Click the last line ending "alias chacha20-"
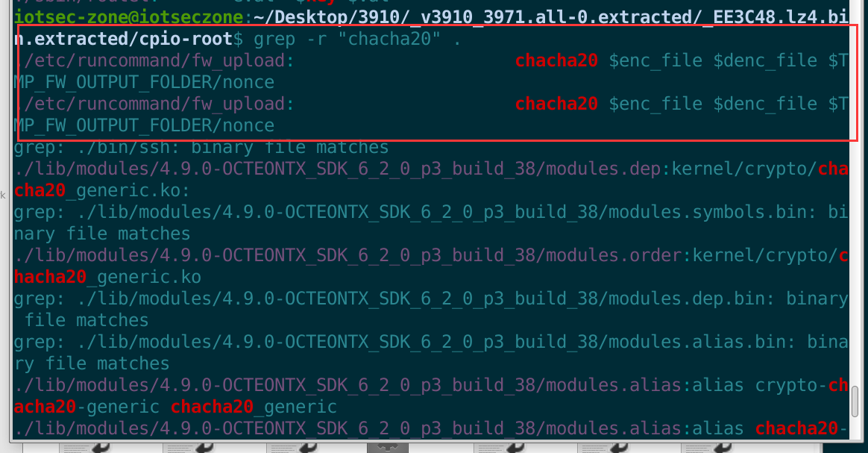This screenshot has height=453, width=868. (431, 428)
